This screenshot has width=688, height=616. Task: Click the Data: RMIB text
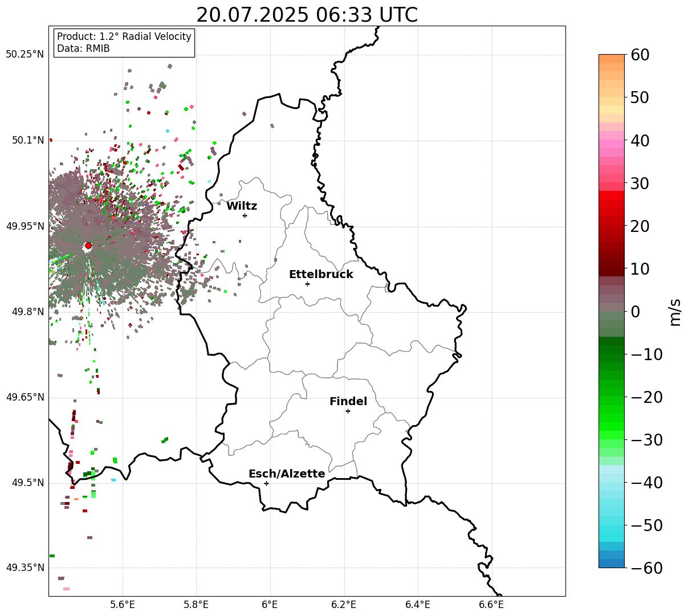[x=83, y=49]
